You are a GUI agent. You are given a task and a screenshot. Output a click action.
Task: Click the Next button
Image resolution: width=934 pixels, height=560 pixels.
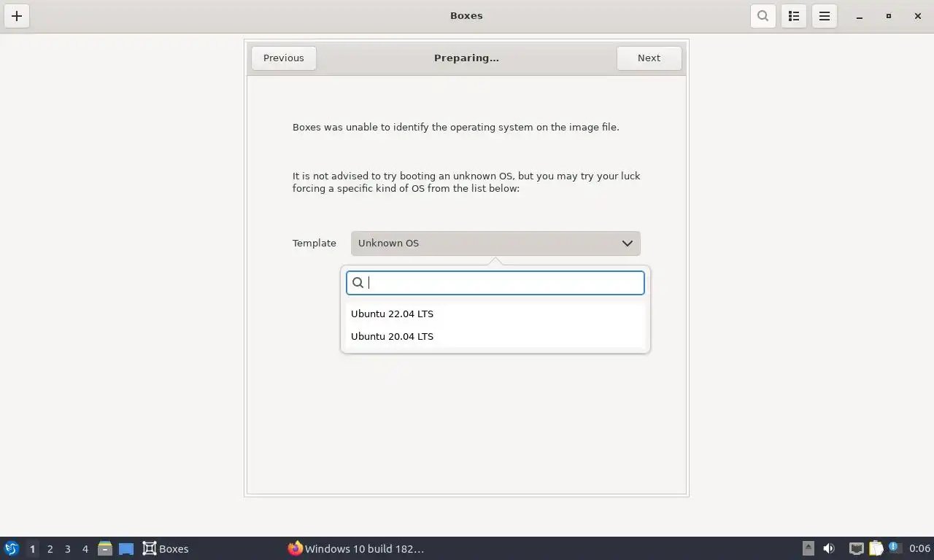[x=649, y=58]
